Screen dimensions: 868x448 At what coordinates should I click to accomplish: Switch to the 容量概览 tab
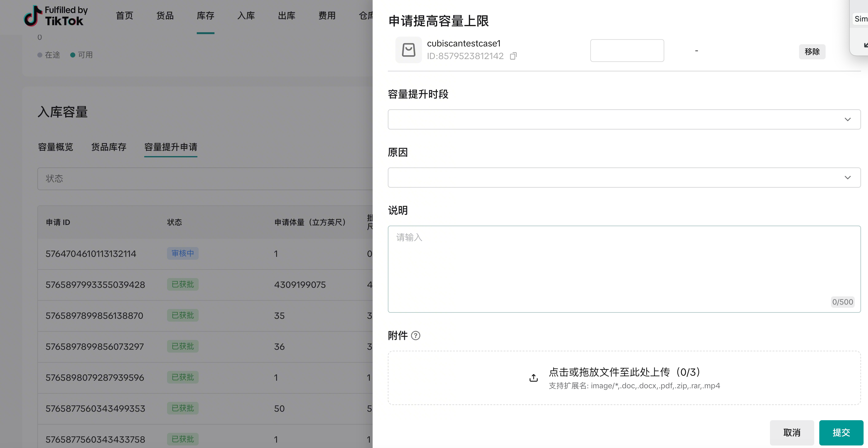(55, 147)
